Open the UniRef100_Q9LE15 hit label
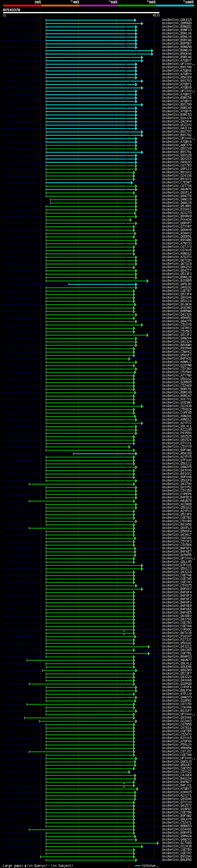 (x=177, y=20)
